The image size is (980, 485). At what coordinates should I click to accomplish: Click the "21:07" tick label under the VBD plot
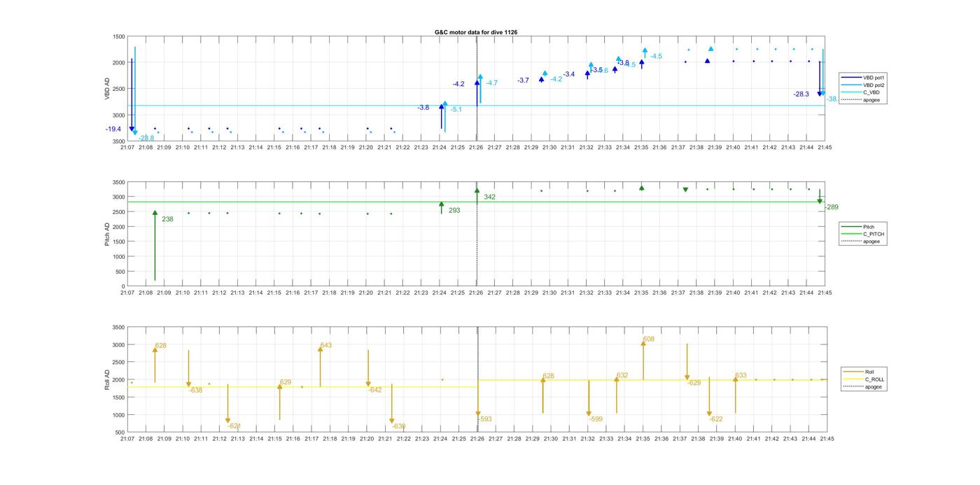[127, 148]
